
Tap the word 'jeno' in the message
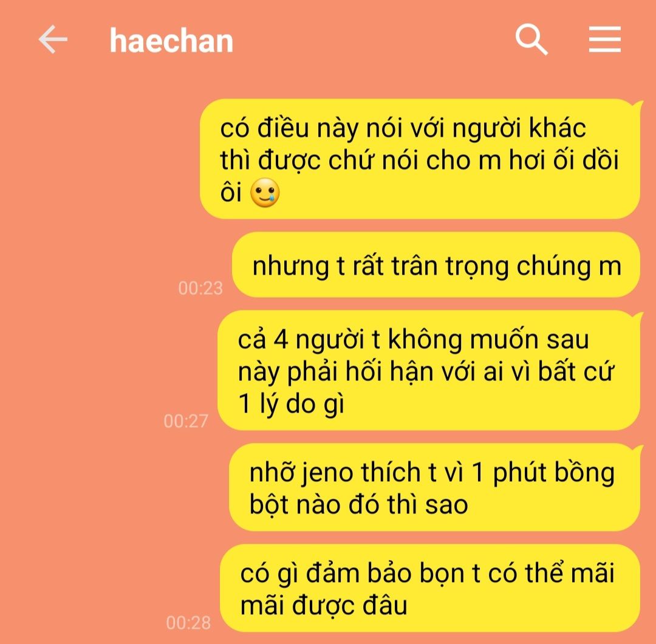(327, 473)
